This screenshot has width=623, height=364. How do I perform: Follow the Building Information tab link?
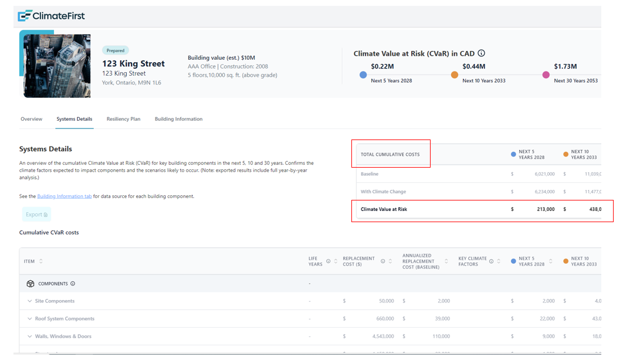tap(64, 196)
